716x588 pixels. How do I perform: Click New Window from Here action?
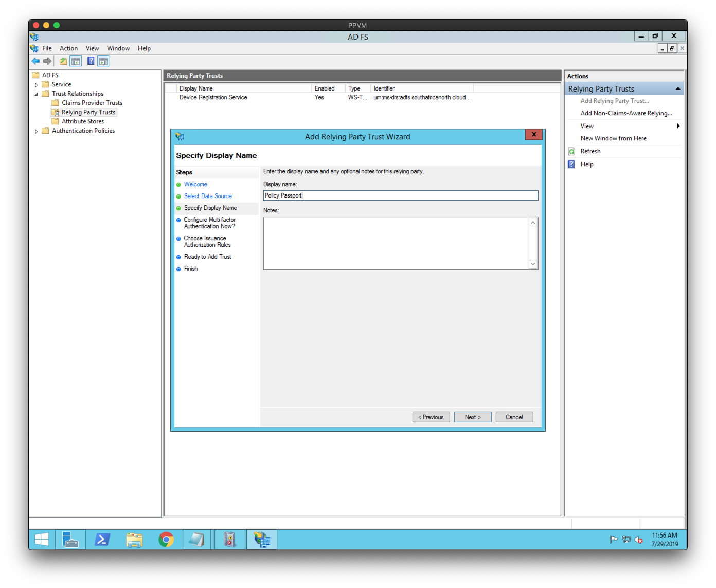613,138
